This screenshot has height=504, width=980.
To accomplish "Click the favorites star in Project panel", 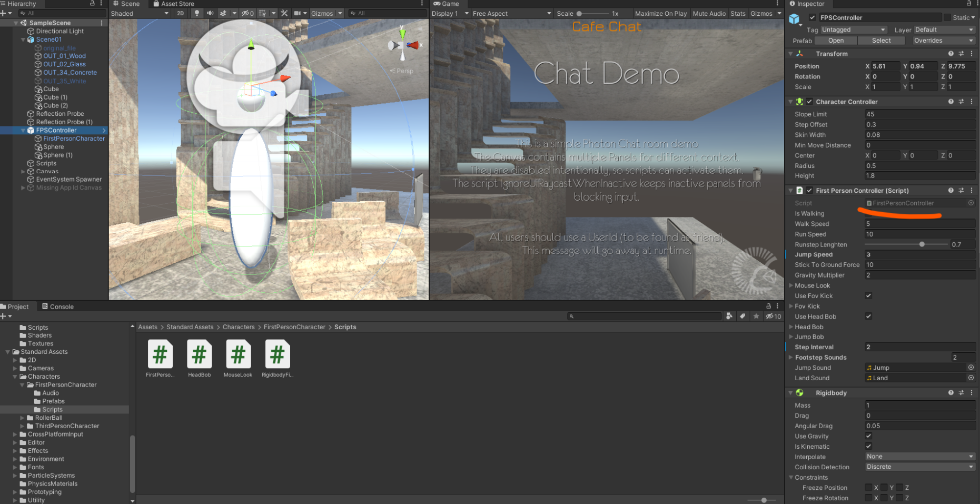I will pyautogui.click(x=756, y=316).
